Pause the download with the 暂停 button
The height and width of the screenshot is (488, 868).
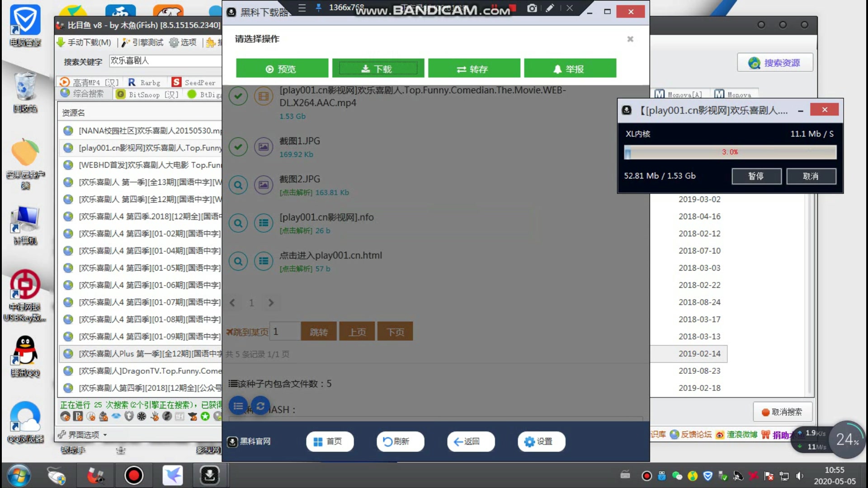click(x=756, y=176)
